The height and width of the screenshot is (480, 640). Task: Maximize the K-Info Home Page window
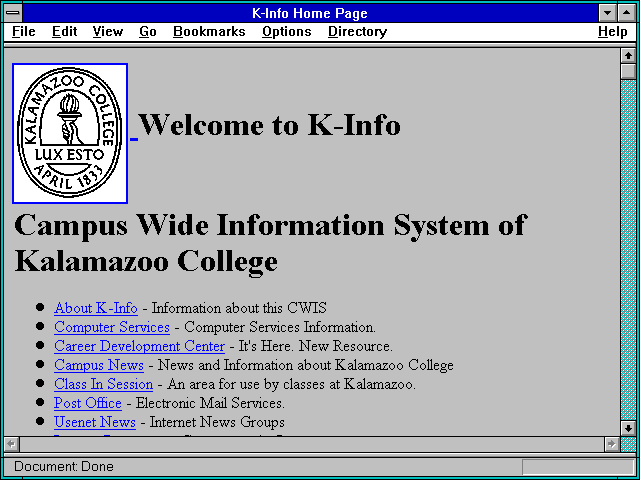(x=627, y=13)
